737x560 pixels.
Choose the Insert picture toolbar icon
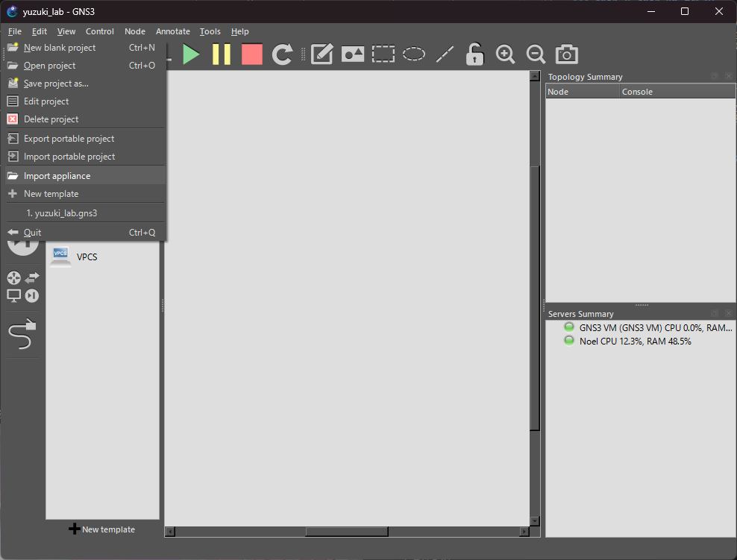tap(353, 54)
